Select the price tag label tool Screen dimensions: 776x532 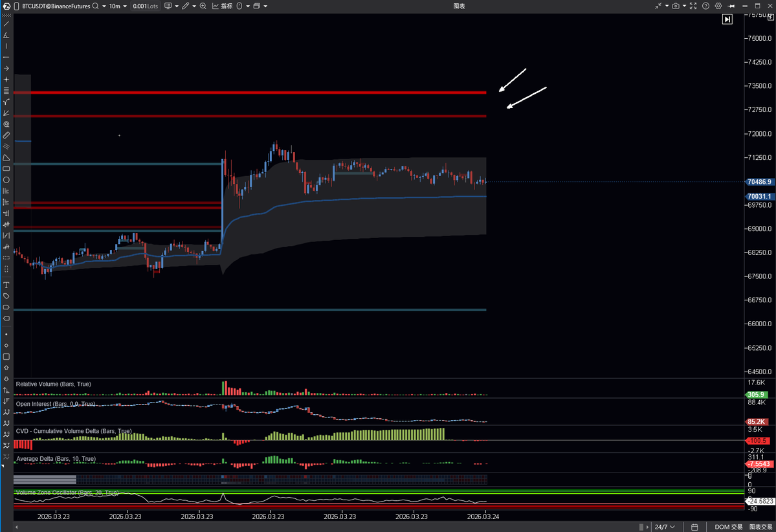pos(6,296)
